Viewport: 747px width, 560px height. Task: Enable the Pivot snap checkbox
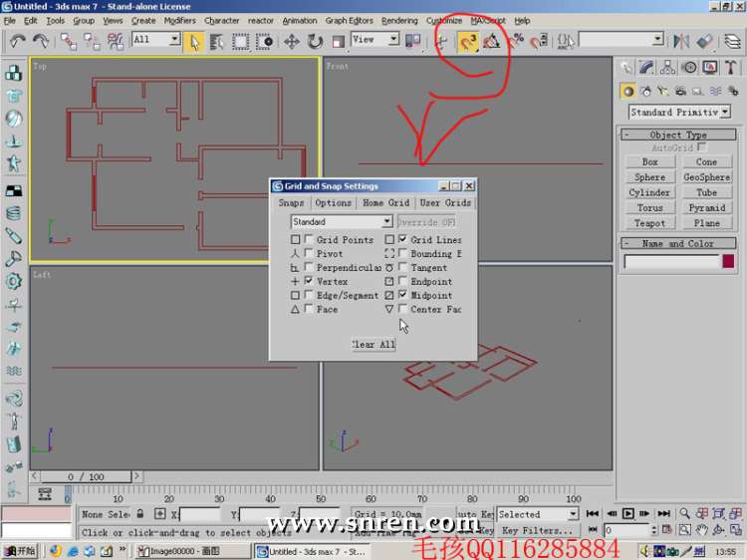tap(309, 253)
